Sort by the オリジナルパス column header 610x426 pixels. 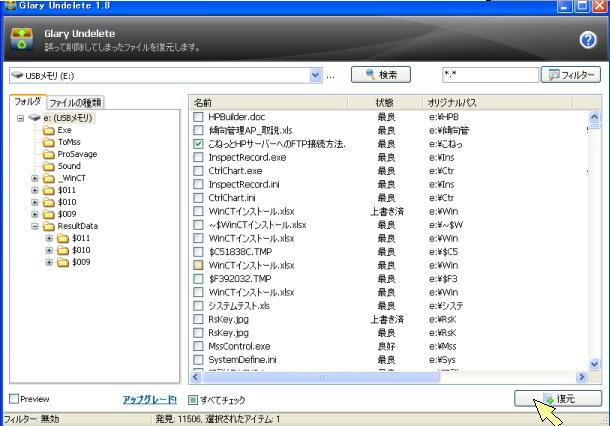tap(497, 103)
